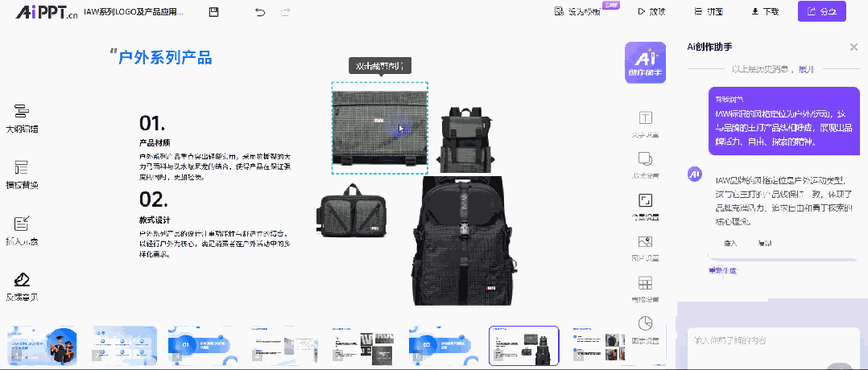This screenshot has height=370, width=868.
Task: Open 拼图 option in top bar
Action: click(709, 11)
